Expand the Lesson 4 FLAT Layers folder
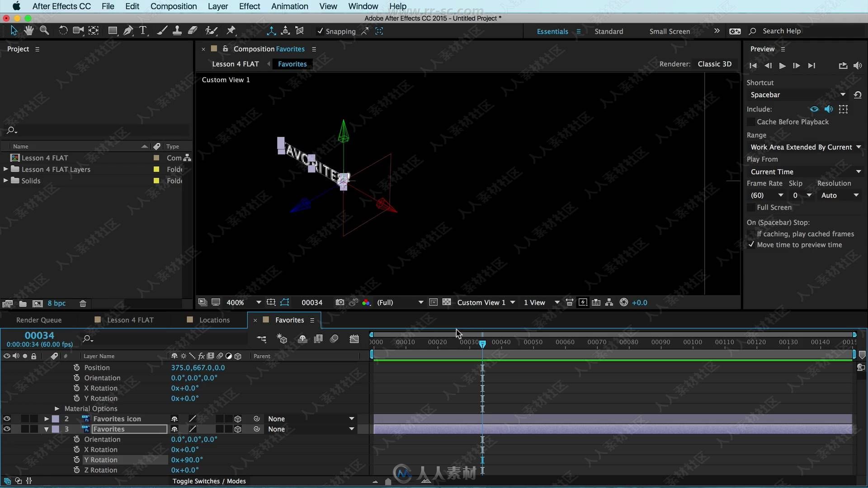Screen dimensions: 868x488 tap(5, 169)
